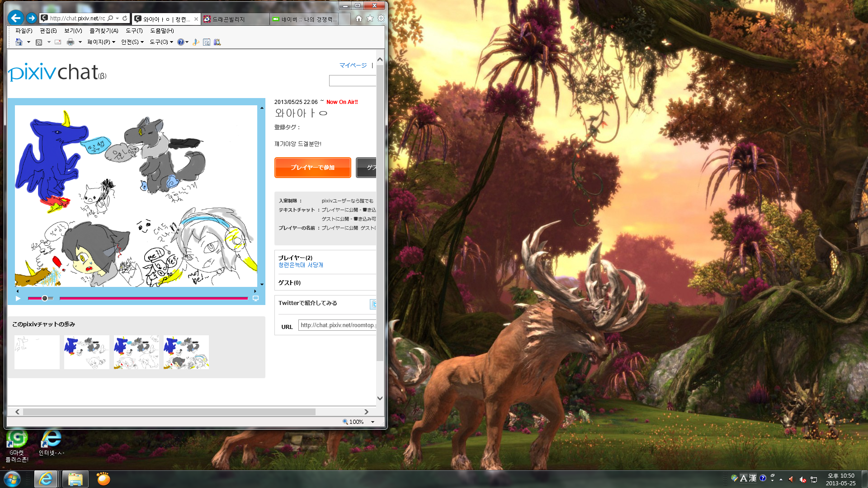Click the refresh icon in address bar
Image resolution: width=868 pixels, height=488 pixels.
click(x=125, y=19)
